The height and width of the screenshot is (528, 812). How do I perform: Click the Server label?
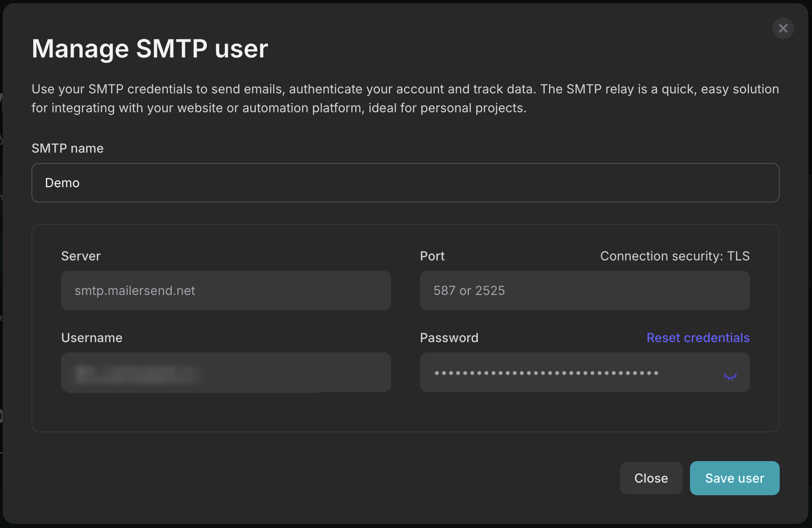click(x=81, y=256)
